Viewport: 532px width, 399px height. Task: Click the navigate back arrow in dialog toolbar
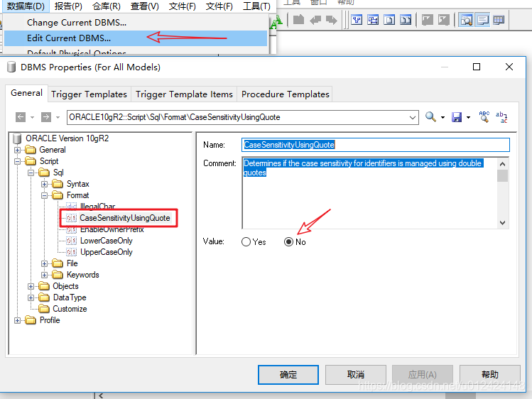[x=21, y=117]
